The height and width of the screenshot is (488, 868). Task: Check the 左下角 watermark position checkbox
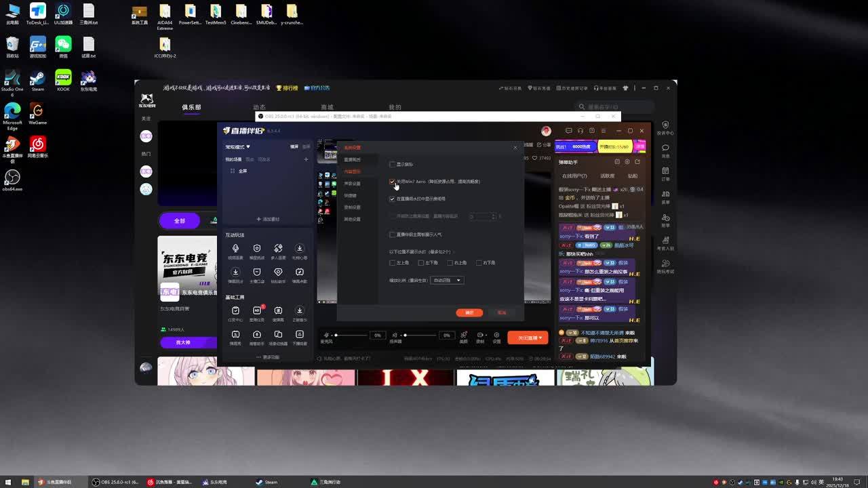[421, 262]
